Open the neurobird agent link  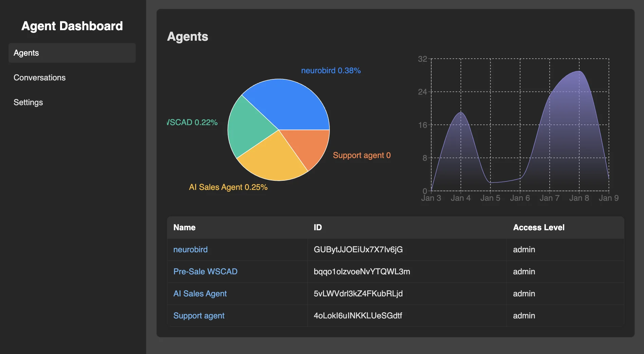pyautogui.click(x=190, y=250)
